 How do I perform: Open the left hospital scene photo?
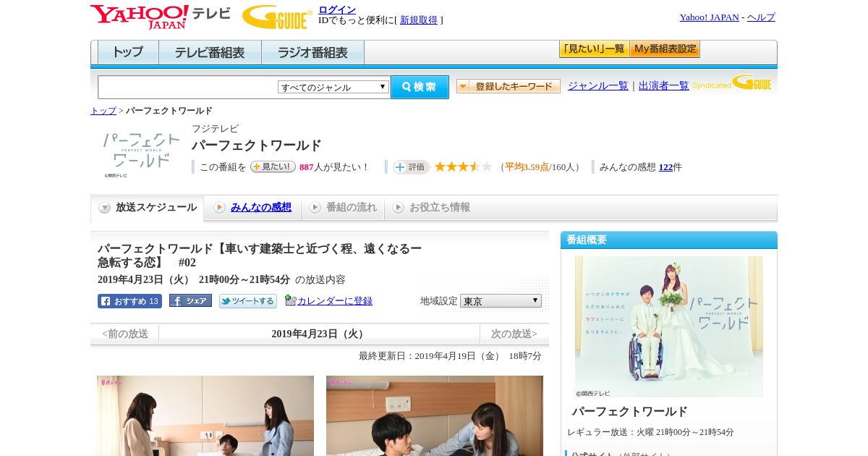click(205, 415)
